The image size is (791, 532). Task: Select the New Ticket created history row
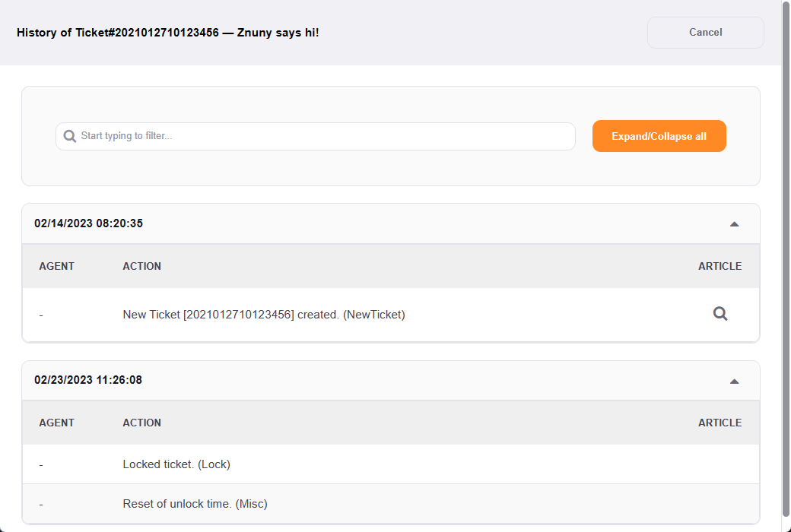pos(264,315)
